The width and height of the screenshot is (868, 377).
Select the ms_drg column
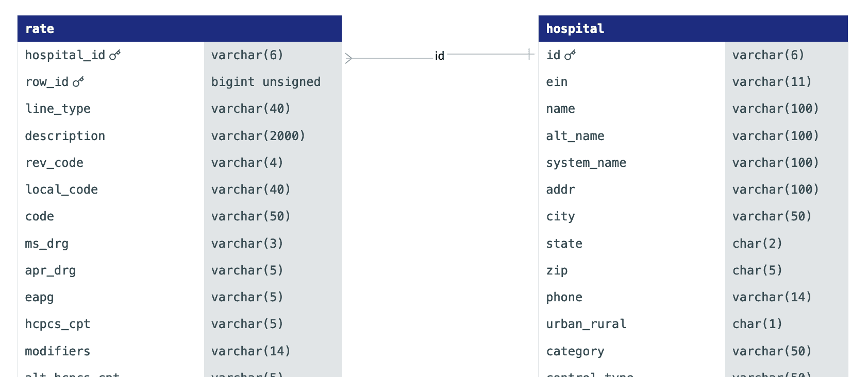click(179, 243)
